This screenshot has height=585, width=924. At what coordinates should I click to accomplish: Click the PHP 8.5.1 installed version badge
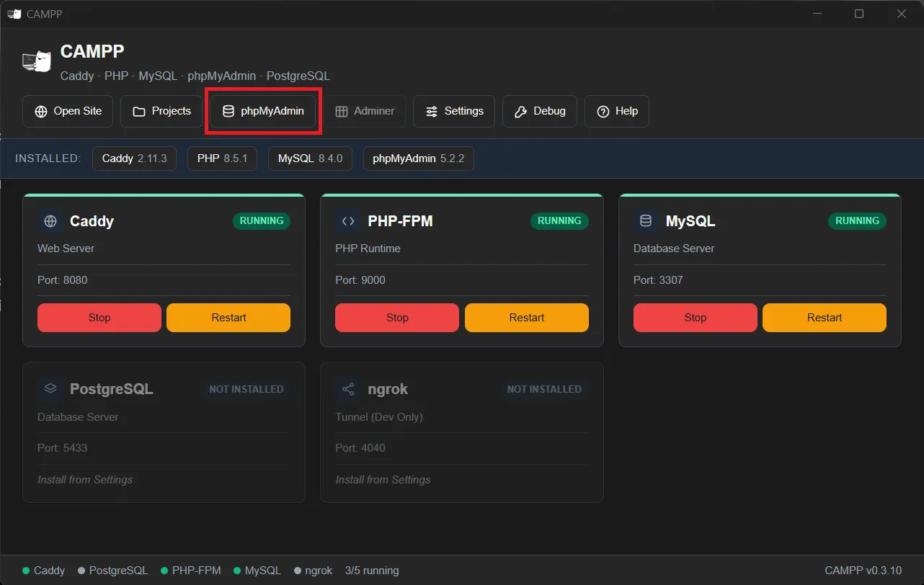[x=222, y=158]
